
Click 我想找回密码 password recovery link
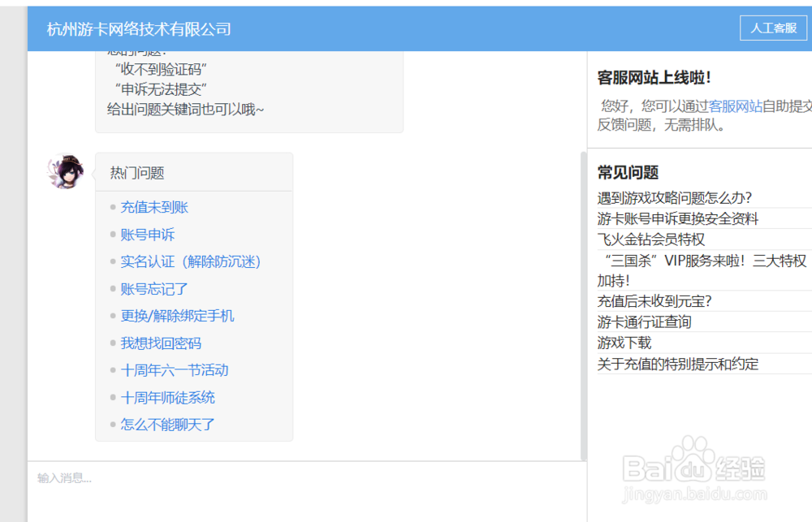(x=162, y=343)
